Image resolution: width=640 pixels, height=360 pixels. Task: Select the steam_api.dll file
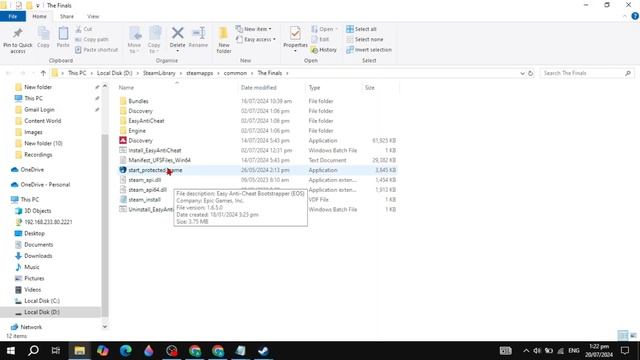[x=144, y=180]
